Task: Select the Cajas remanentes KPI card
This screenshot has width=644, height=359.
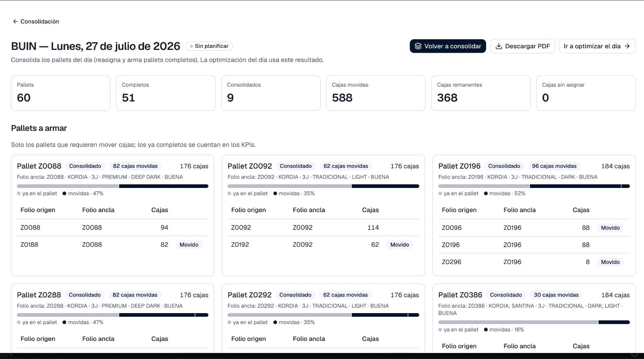Action: [481, 93]
